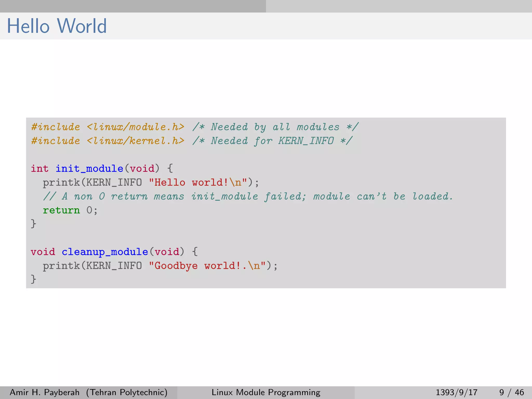Click the 'int init_module(void) {' line

pos(102,169)
